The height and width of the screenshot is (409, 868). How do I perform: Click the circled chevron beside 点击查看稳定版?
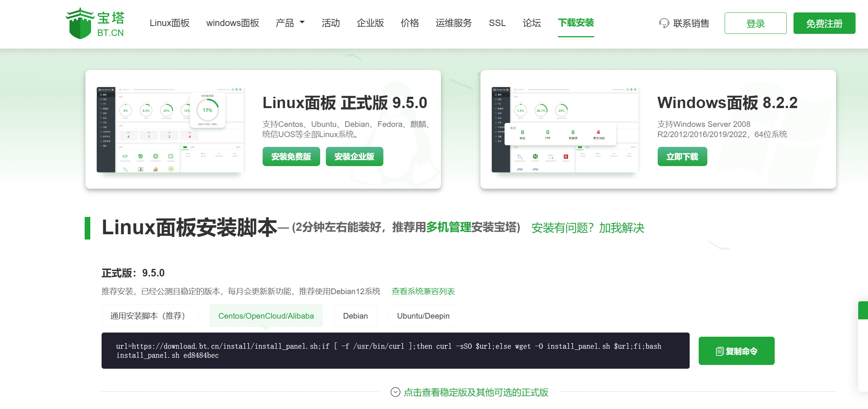click(x=395, y=392)
